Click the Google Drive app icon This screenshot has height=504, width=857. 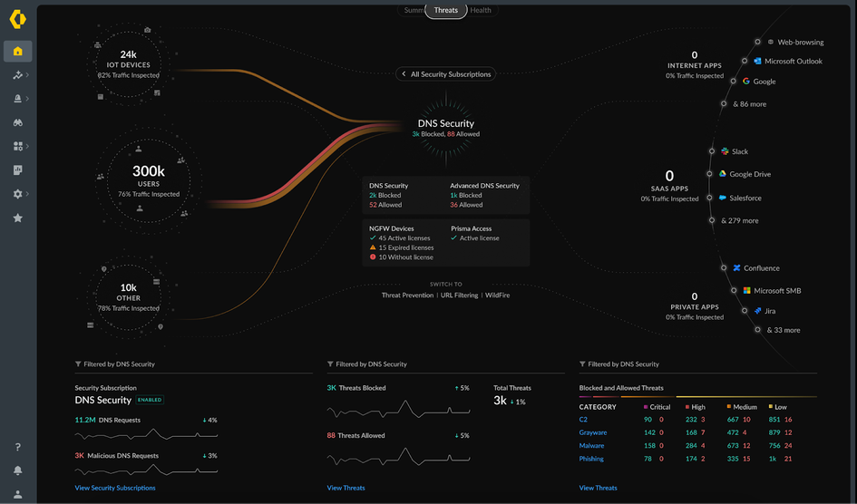tap(723, 174)
